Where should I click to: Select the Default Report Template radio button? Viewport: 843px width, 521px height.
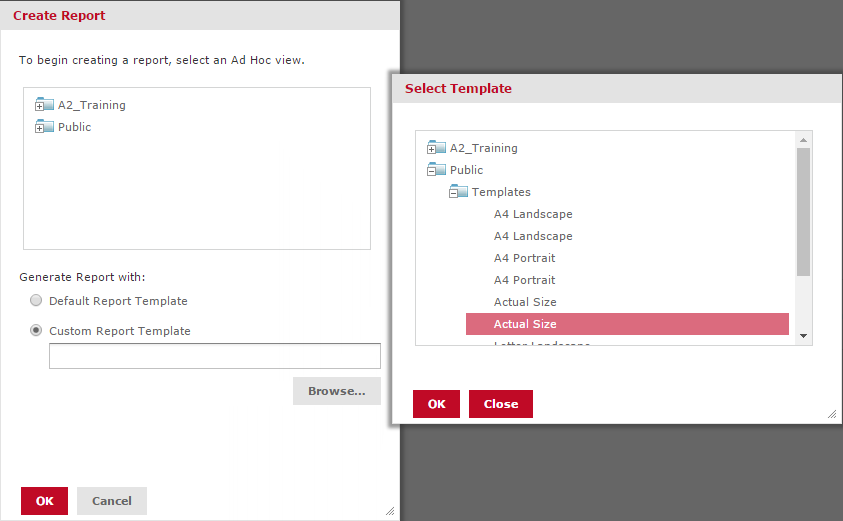[37, 301]
